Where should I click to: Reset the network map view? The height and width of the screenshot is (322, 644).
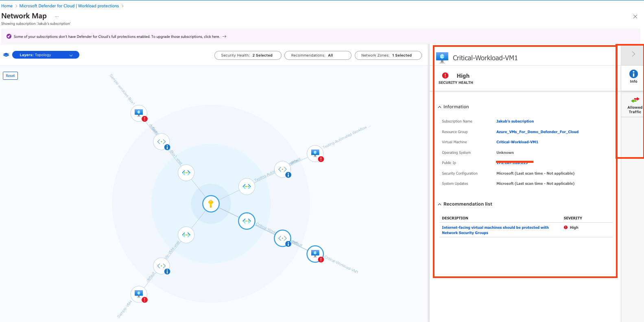tap(10, 76)
